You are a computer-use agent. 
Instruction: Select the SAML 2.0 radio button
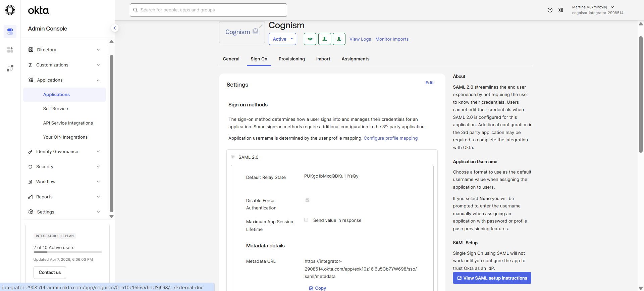233,157
